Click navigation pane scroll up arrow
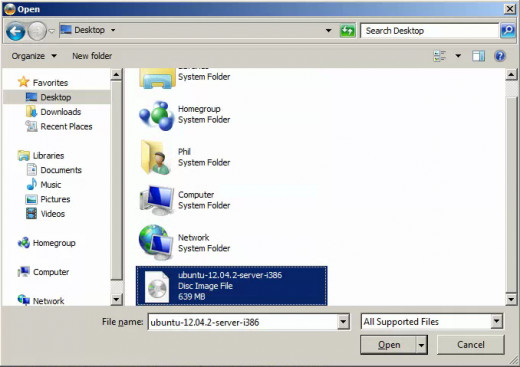The image size is (520, 367). pos(116,74)
